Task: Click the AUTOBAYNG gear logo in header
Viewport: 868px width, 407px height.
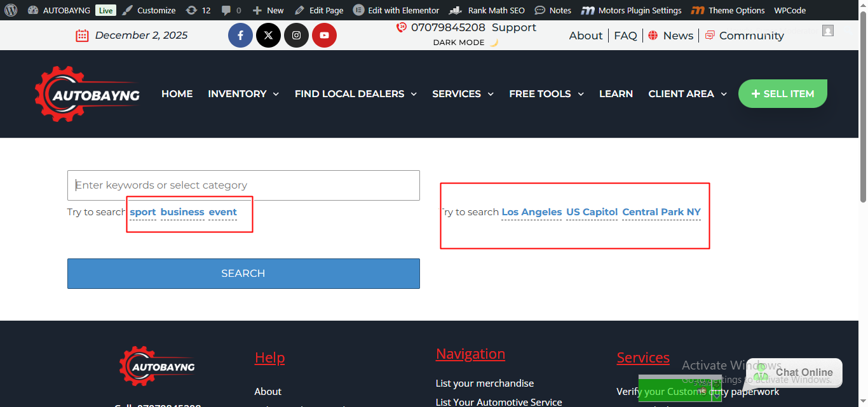Action: coord(87,94)
